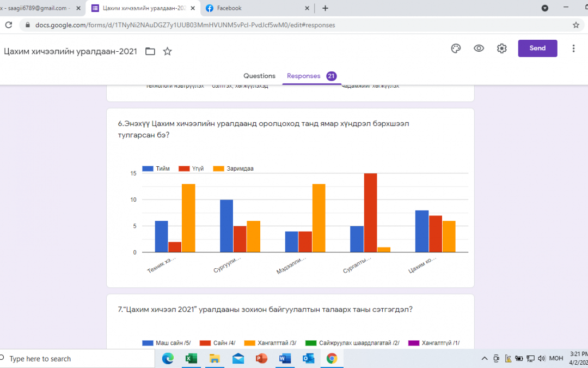
Task: Click the form title Цахим хичээлийн уралдаан-2021
Action: click(x=70, y=51)
